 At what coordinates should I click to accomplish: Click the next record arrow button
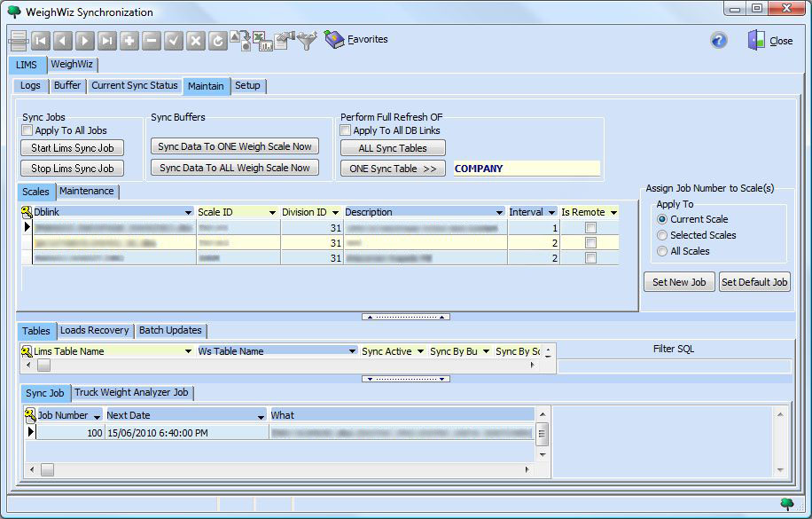pos(85,41)
